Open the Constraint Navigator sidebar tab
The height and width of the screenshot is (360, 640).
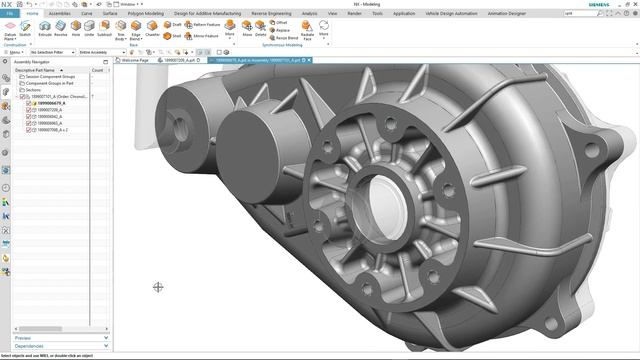pos(6,106)
